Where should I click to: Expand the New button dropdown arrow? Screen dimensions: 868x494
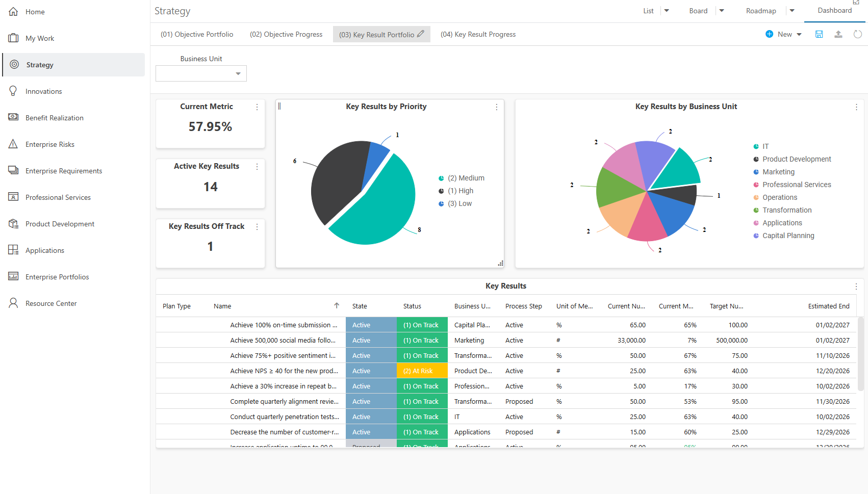click(799, 34)
